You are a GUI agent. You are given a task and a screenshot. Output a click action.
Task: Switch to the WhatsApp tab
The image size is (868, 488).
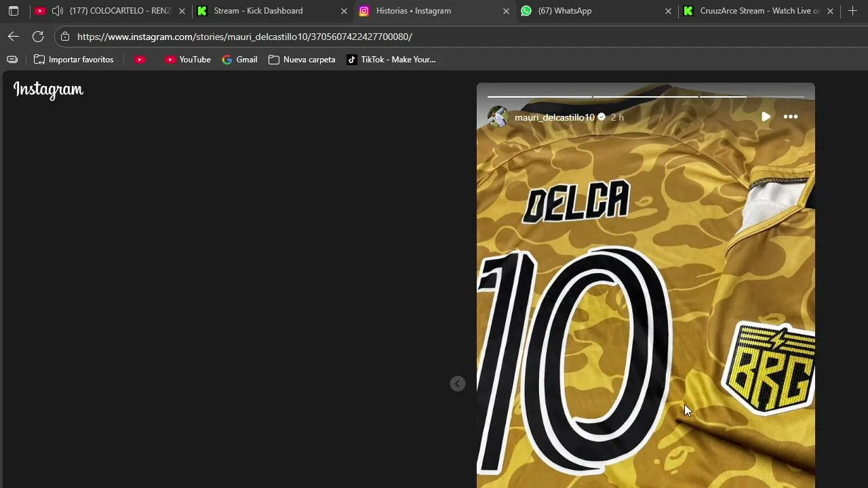(596, 11)
